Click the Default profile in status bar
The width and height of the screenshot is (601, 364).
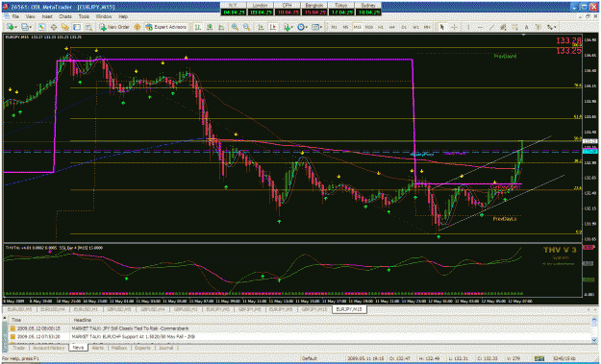(x=309, y=358)
